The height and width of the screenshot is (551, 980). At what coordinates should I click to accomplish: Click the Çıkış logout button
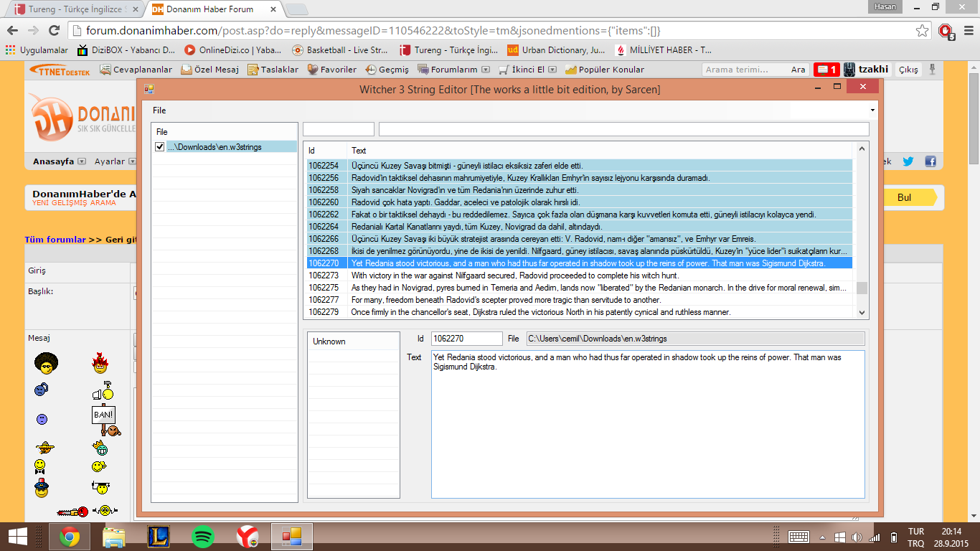point(908,70)
